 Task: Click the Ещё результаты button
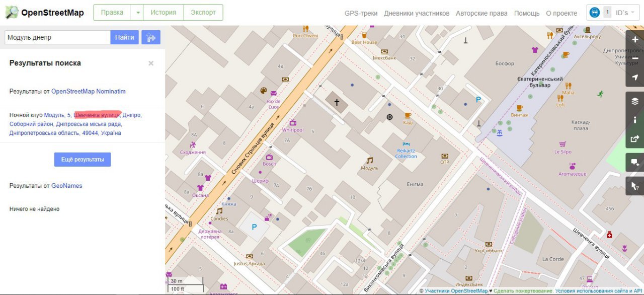(83, 160)
